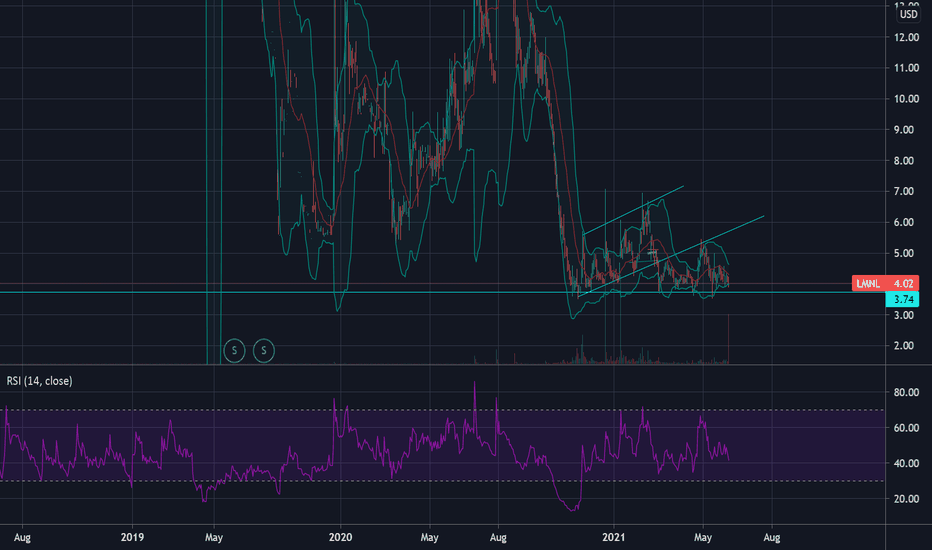This screenshot has width=932, height=550.
Task: Click the 80.00 RSI scale value
Action: 906,392
